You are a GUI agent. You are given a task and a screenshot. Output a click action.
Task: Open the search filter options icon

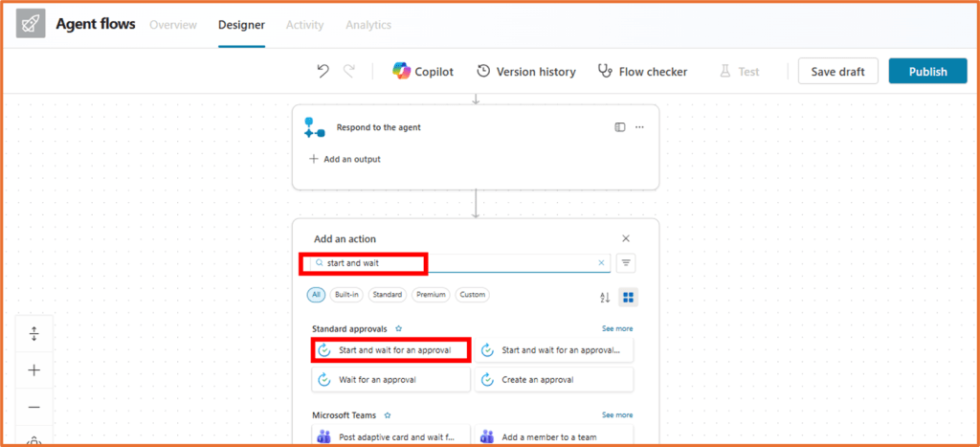626,263
